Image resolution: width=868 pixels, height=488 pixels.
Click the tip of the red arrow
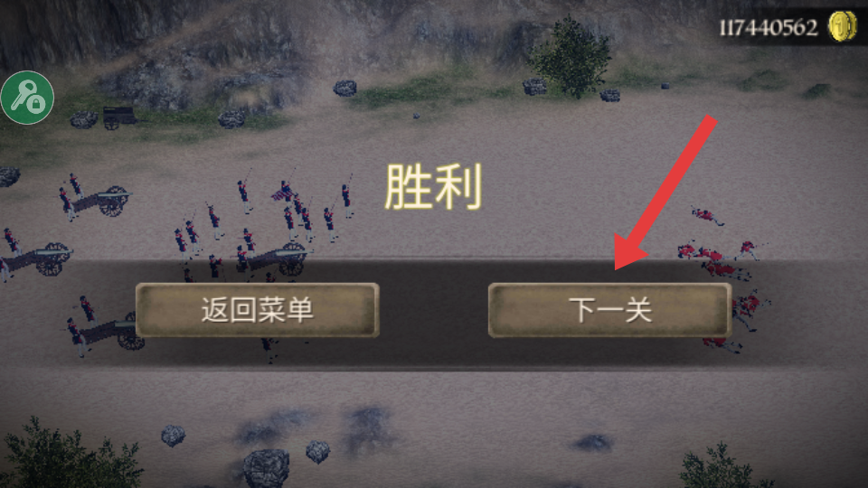click(618, 267)
